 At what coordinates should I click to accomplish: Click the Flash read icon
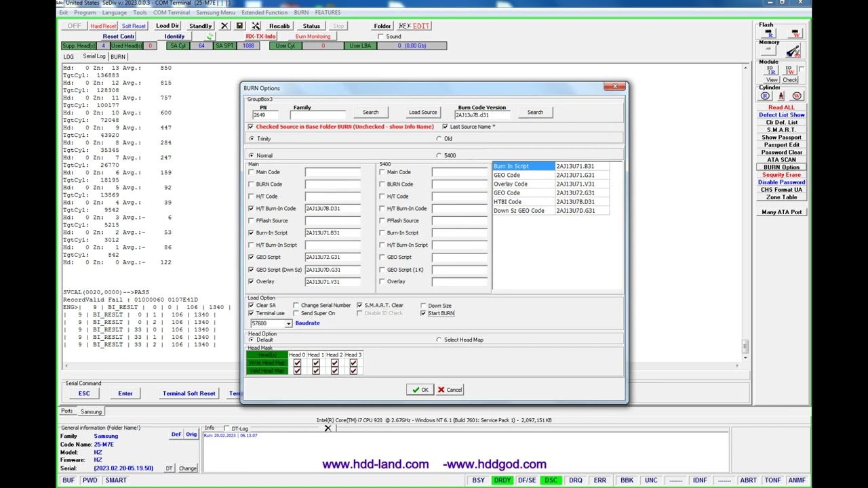tap(770, 33)
